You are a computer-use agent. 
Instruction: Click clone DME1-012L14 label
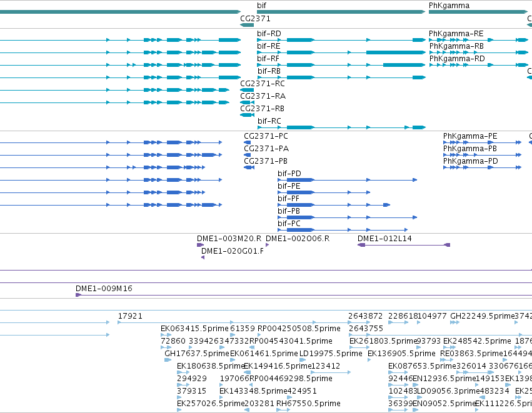384,239
